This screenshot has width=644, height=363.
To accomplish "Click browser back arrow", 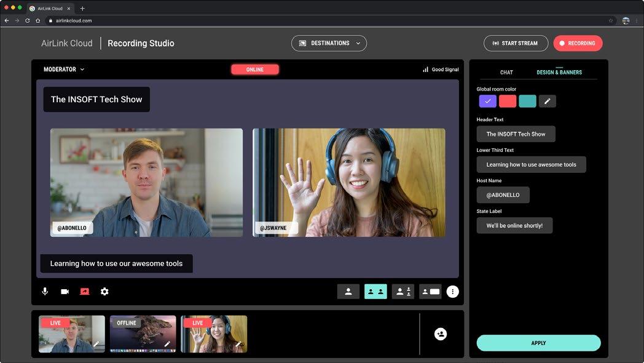I will (7, 20).
